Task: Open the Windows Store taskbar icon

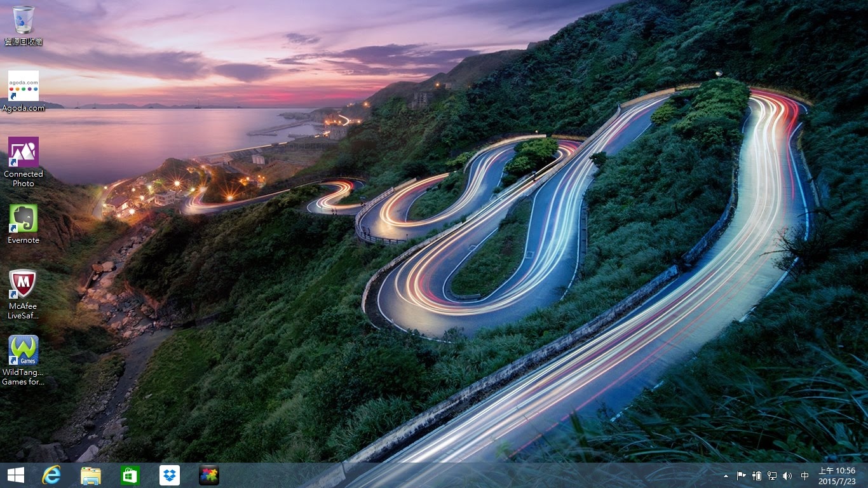Action: (x=130, y=475)
